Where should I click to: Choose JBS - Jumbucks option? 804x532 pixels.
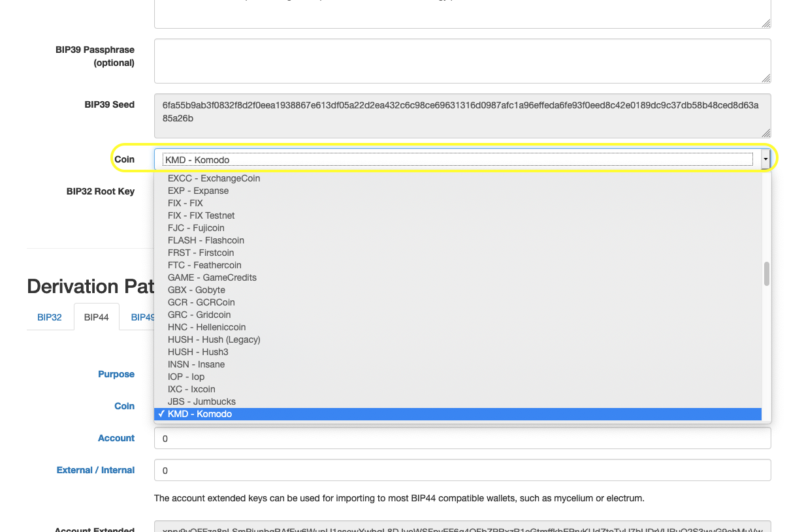(458, 401)
